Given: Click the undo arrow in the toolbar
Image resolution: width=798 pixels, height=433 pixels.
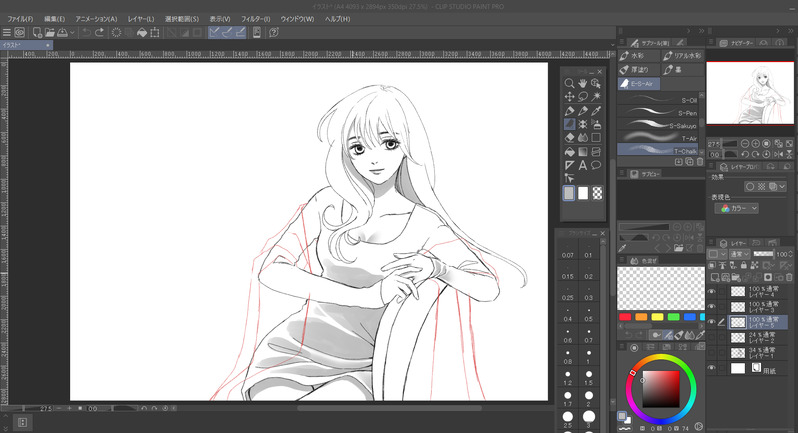Looking at the screenshot, I should (x=85, y=32).
